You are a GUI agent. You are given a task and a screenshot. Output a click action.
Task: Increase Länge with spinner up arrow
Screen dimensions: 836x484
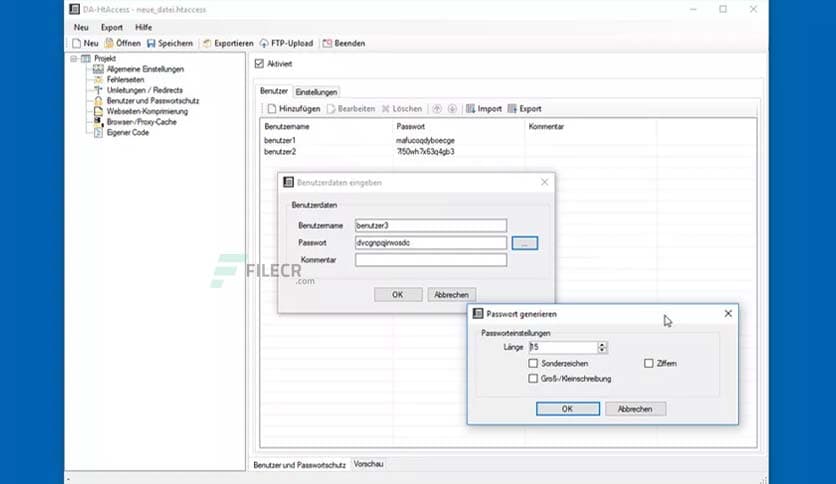tap(602, 344)
